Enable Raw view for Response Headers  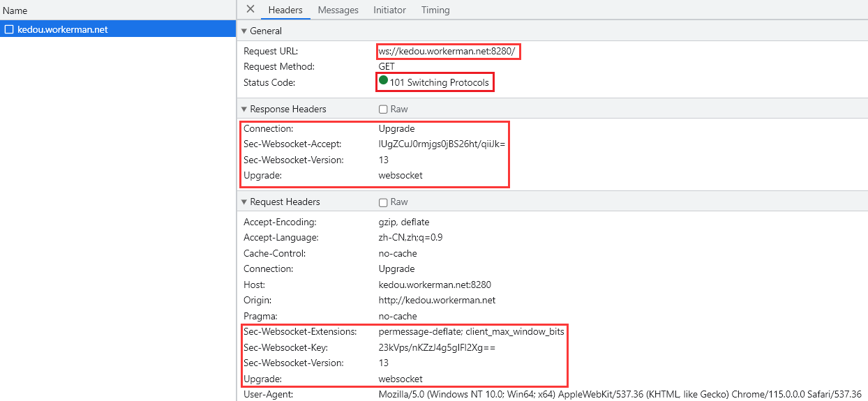383,109
